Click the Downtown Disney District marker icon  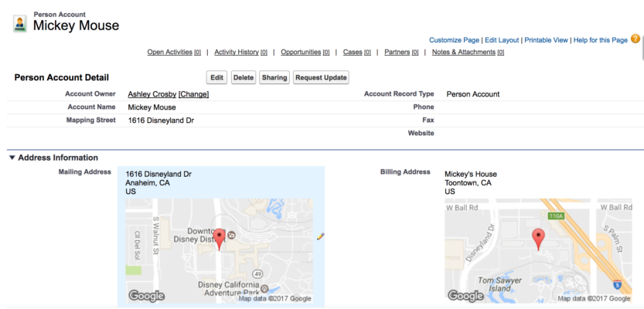pyautogui.click(x=232, y=235)
